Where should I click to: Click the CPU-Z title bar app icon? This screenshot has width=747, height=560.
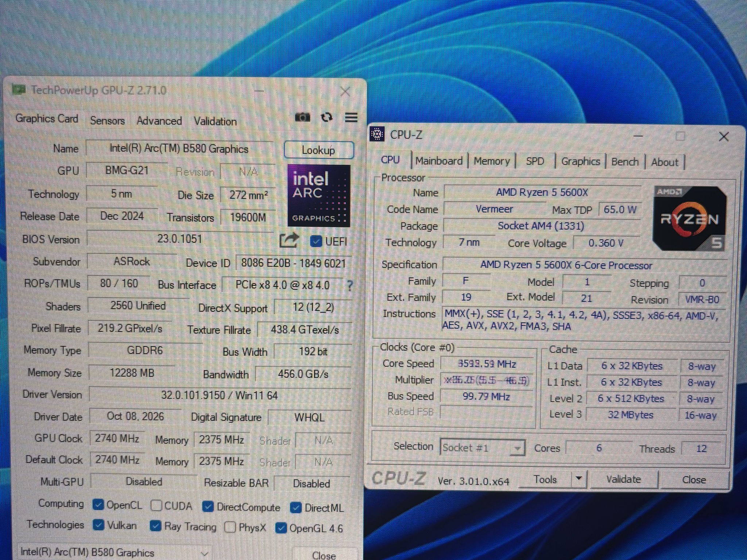pyautogui.click(x=377, y=135)
